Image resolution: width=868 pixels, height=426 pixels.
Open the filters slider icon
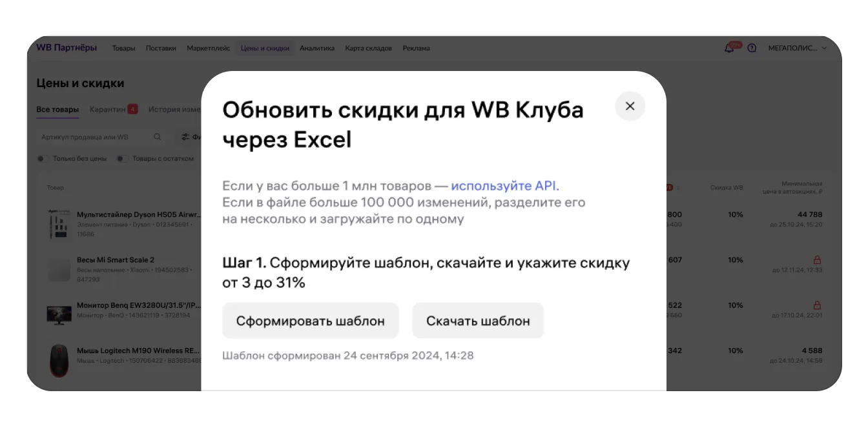pos(185,137)
